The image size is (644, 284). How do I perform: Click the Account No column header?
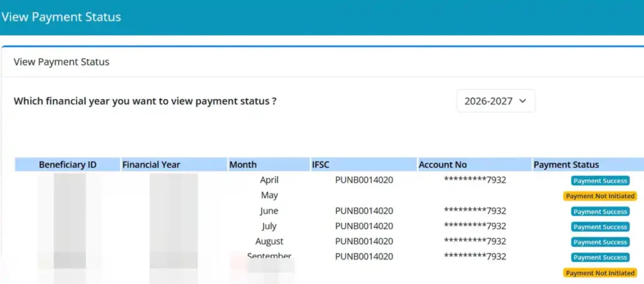(475, 165)
